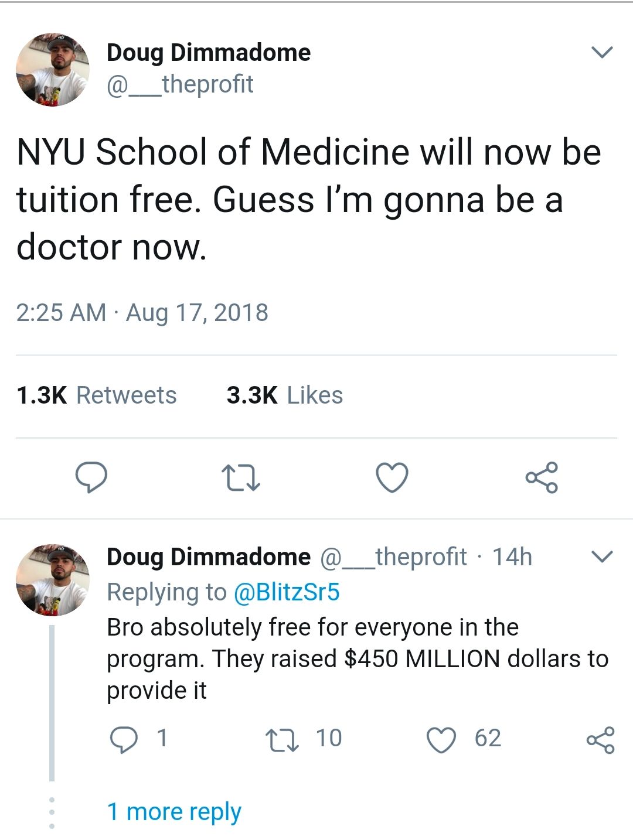Open Doug Dimmadome profile picture on main tweet

coord(53,70)
